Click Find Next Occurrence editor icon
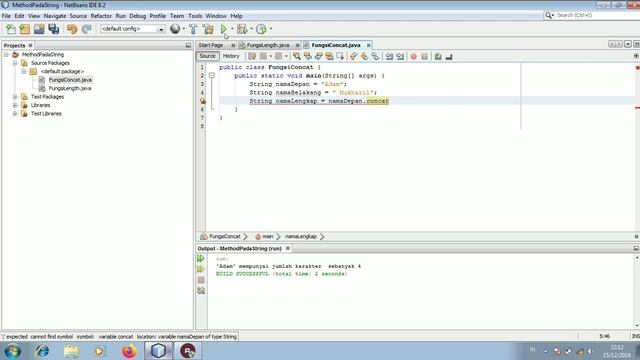The height and width of the screenshot is (360, 640). click(318, 56)
